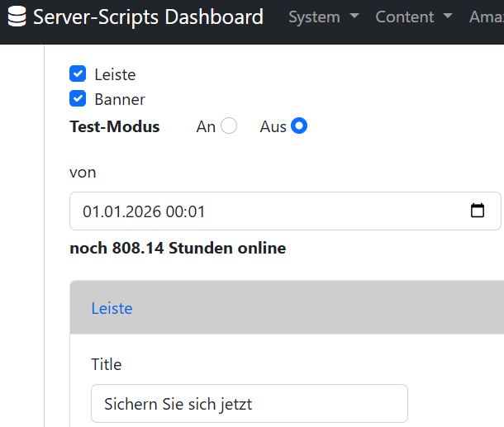
Task: Select the An radio button for Test-Modus
Action: click(229, 126)
